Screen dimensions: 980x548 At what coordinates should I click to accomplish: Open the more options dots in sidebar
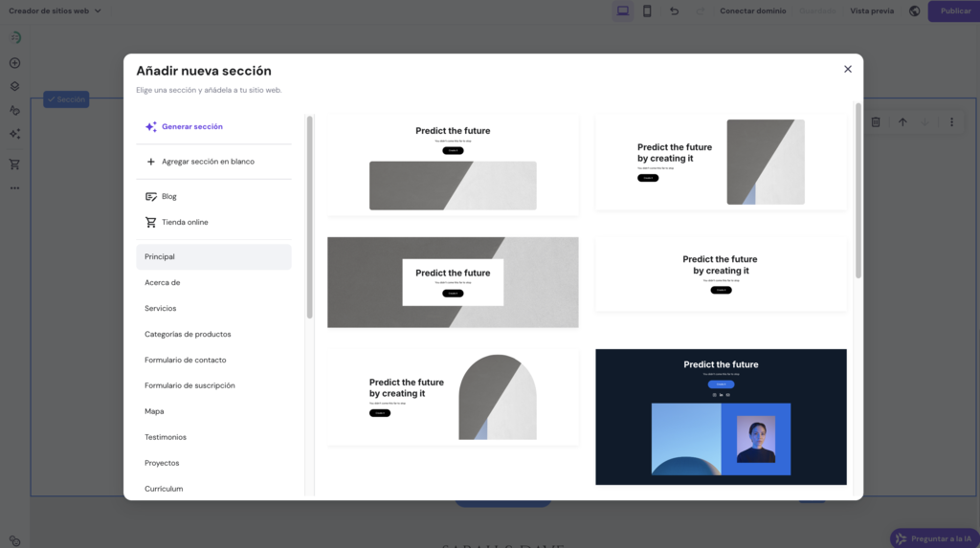(x=15, y=188)
